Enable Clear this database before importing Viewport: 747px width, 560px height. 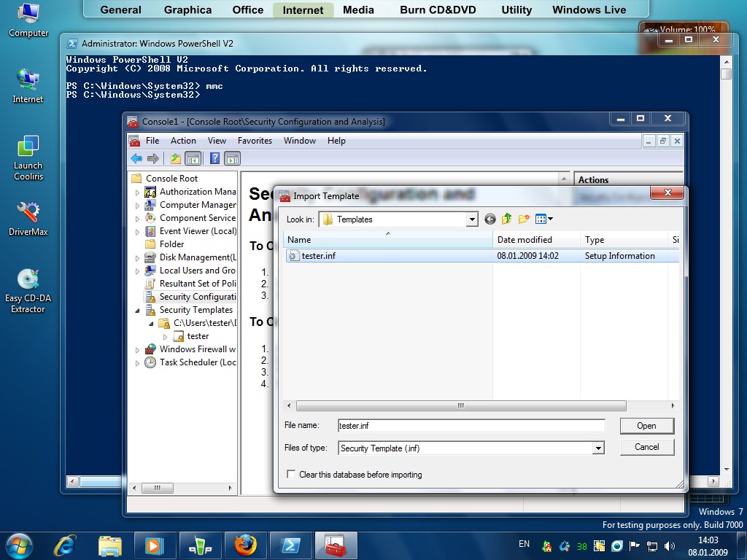click(x=290, y=474)
